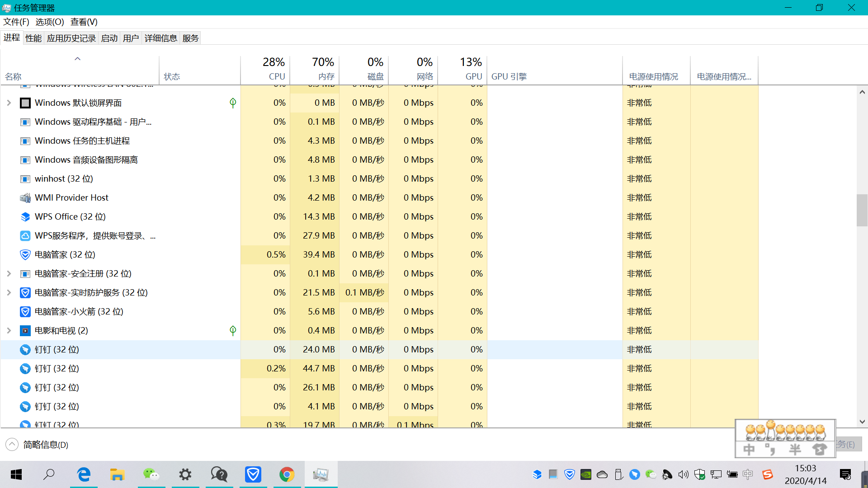Click the Windows 默认锁屏界面 process icon
Image resolution: width=868 pixels, height=488 pixels.
click(x=25, y=103)
